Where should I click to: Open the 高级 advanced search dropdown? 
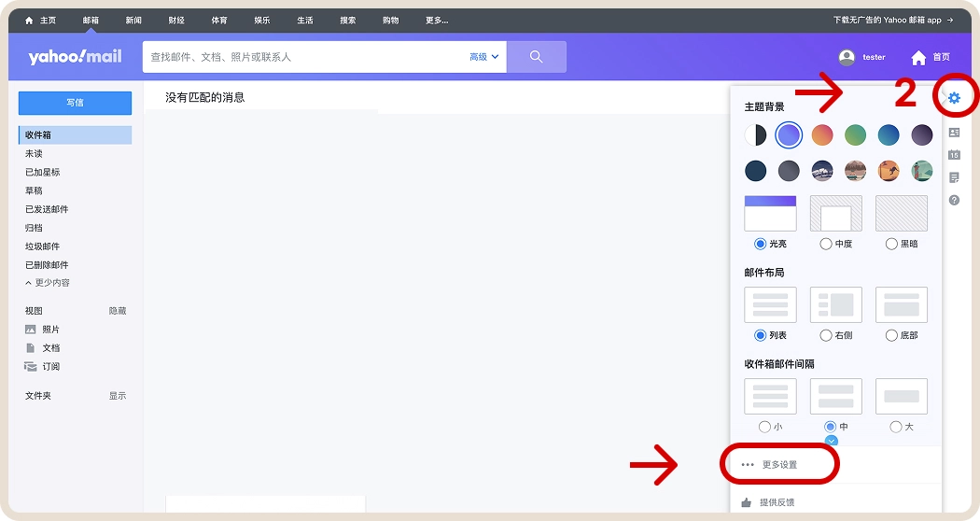484,57
